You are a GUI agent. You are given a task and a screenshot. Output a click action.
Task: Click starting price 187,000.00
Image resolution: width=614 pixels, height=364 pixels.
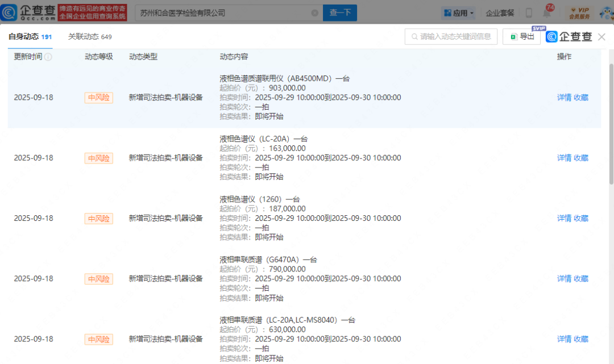[x=287, y=209]
